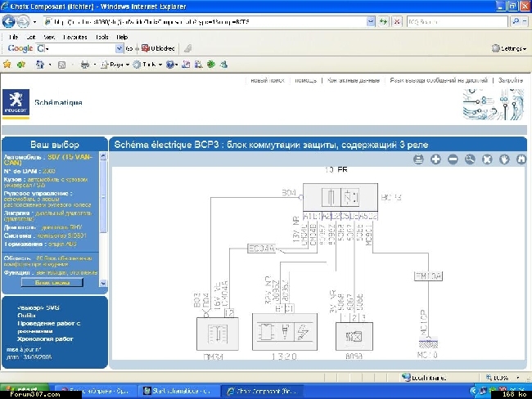The image size is (532, 399).
Task: Switch to the Opera taskbar window
Action: coord(95,391)
